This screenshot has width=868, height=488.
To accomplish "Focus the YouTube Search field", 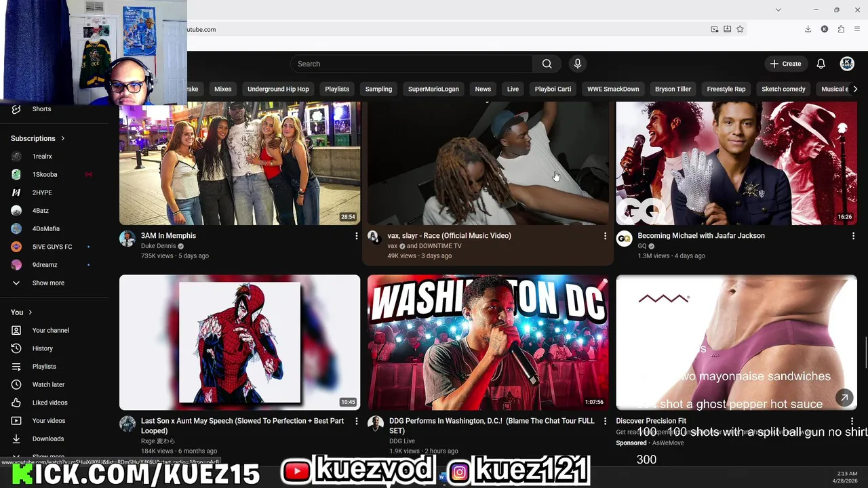I will 412,64.
